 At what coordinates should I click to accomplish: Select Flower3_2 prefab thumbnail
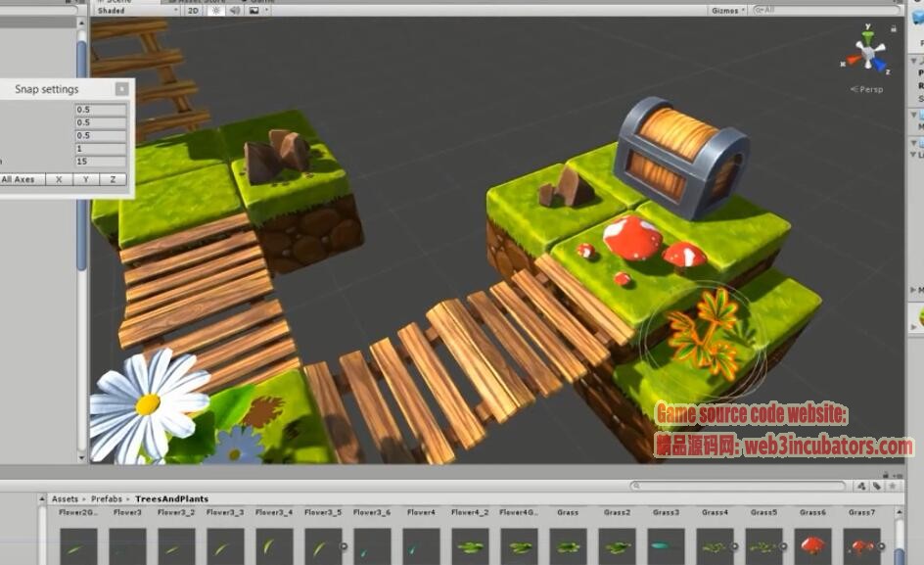tap(176, 546)
